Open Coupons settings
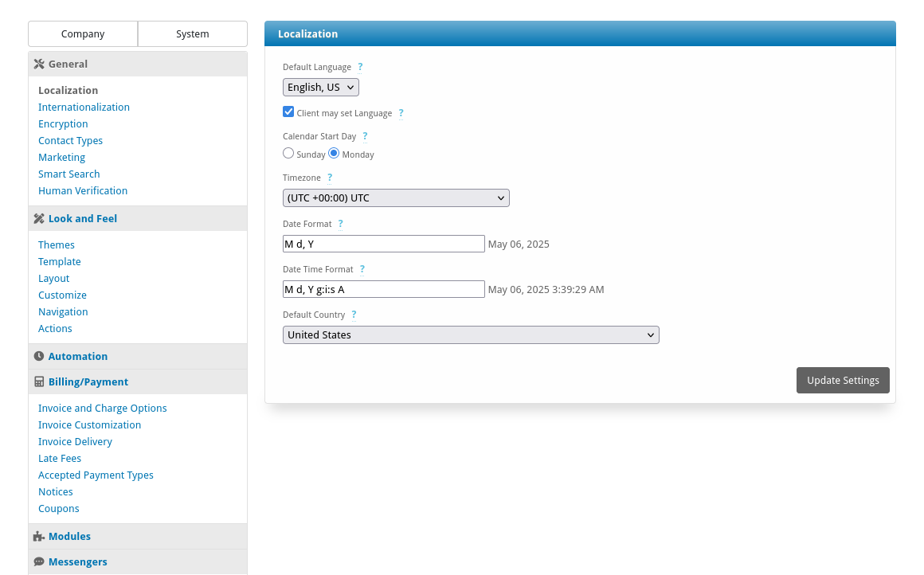924x575 pixels. tap(58, 508)
